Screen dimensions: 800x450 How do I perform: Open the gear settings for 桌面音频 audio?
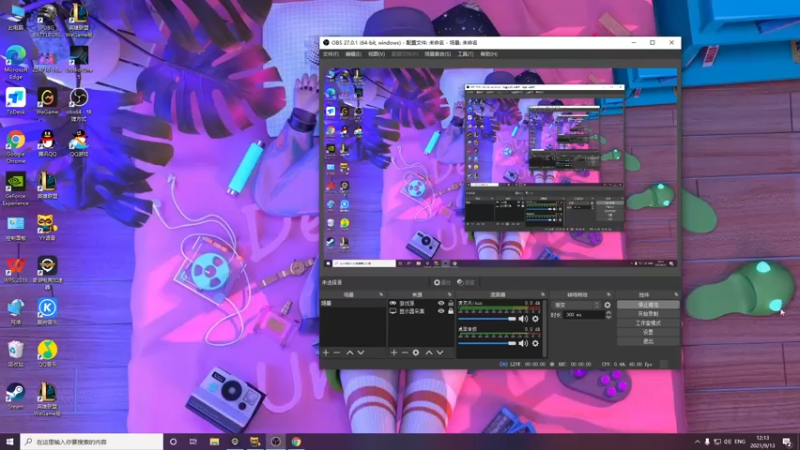(x=535, y=343)
